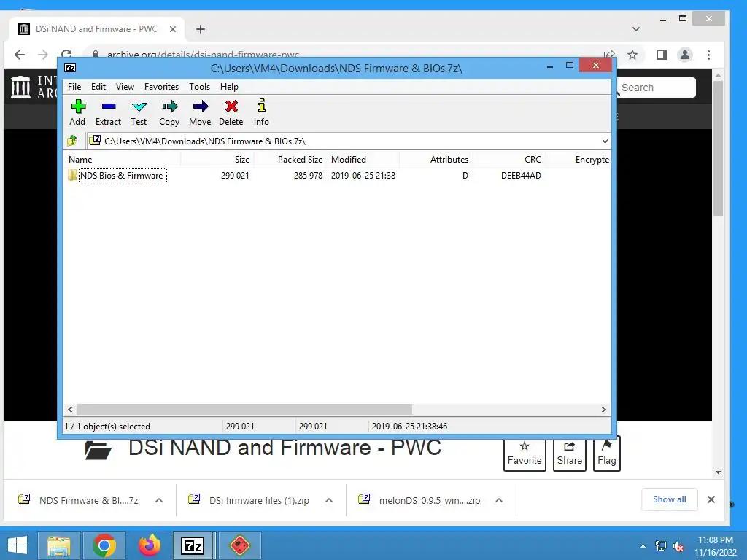
Task: Open Firefox from the taskbar
Action: [149, 545]
